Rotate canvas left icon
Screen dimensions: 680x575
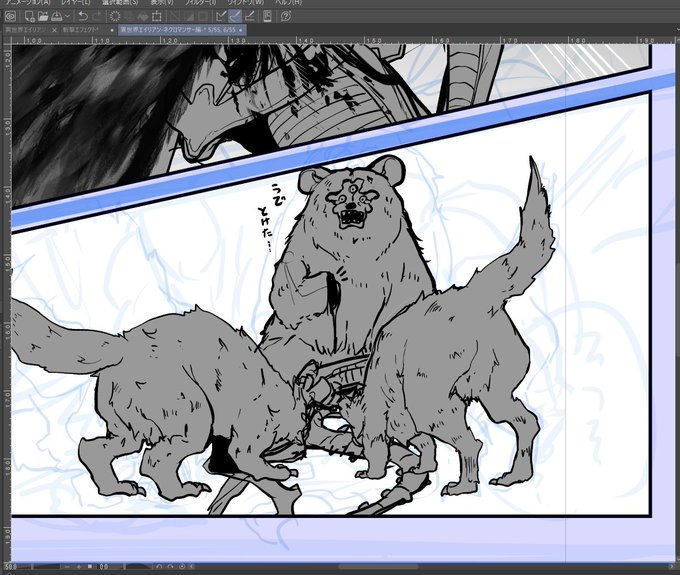[x=159, y=567]
